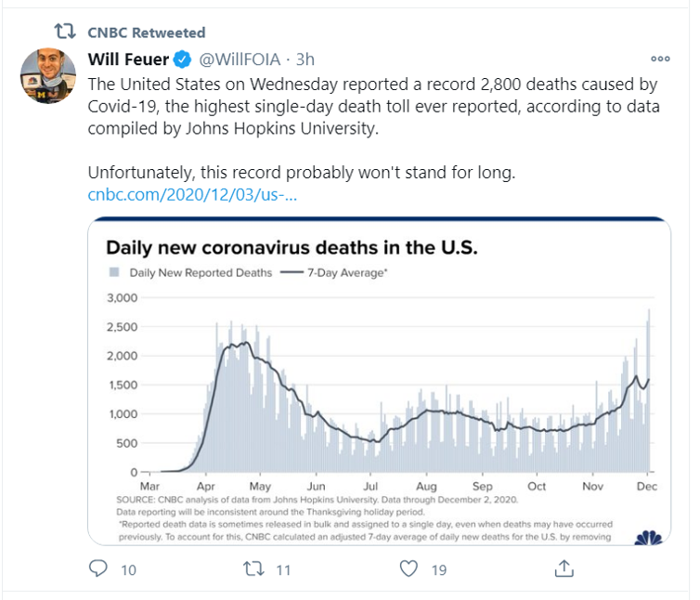
Task: Retweet this tweet using retweet icon
Action: tap(253, 567)
